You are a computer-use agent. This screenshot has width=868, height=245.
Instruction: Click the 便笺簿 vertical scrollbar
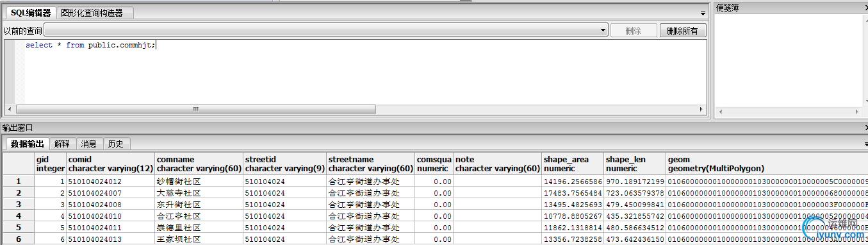(x=865, y=61)
